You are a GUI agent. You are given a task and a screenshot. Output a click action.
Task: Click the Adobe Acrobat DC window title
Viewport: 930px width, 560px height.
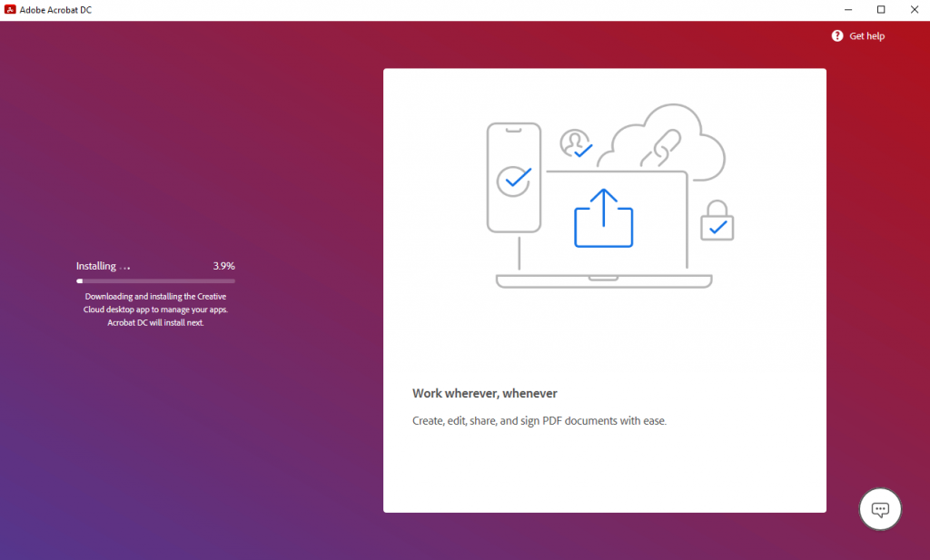[x=55, y=10]
